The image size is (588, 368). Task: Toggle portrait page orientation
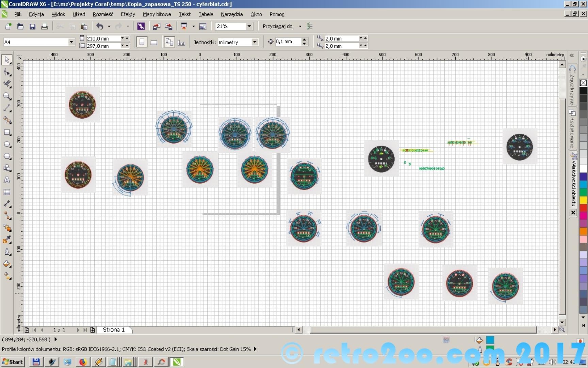pos(142,42)
